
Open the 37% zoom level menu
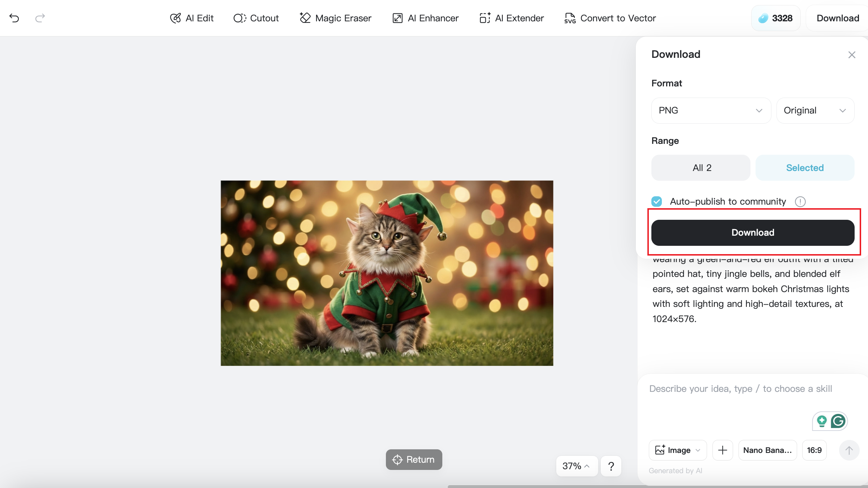(576, 466)
